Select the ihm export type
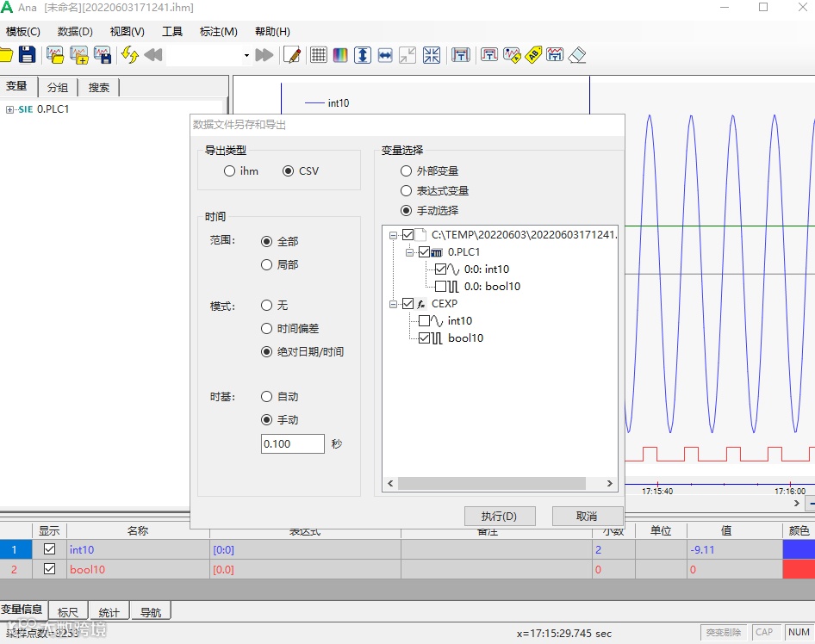Viewport: 815px width, 644px height. 241,170
